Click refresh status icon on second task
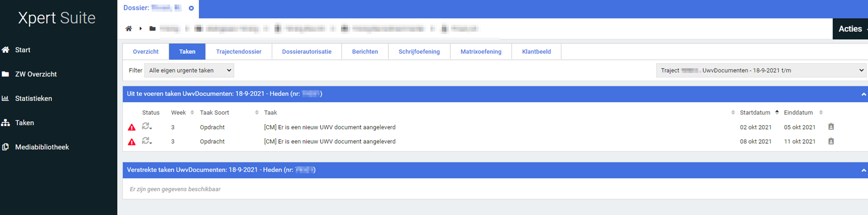This screenshot has height=215, width=868. pyautogui.click(x=147, y=141)
